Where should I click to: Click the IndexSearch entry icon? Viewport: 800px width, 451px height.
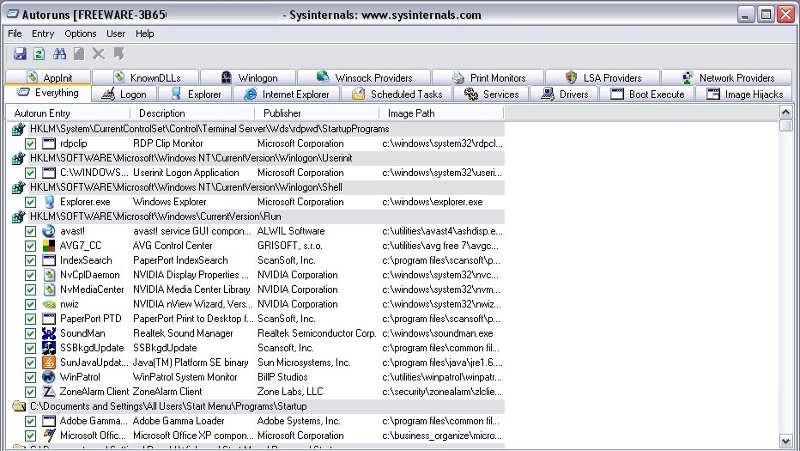[48, 260]
